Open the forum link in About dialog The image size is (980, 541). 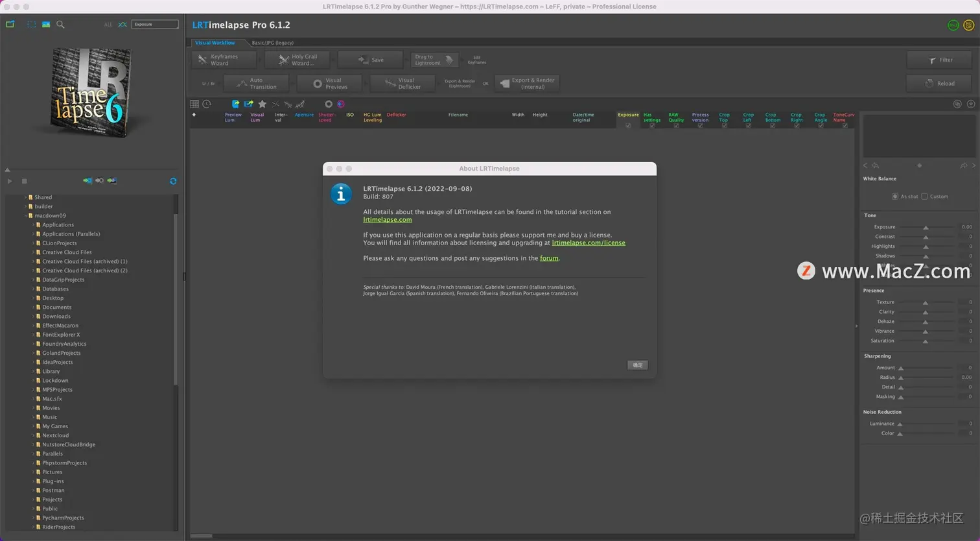click(x=549, y=258)
